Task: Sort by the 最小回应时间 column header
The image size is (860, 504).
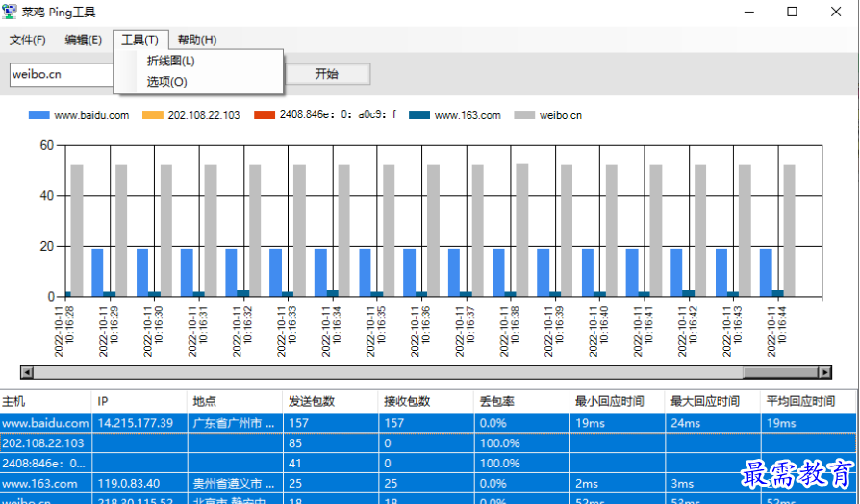Action: (617, 401)
